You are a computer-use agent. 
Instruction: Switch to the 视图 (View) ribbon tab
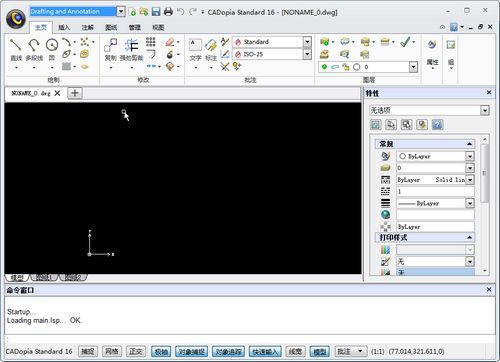point(158,27)
